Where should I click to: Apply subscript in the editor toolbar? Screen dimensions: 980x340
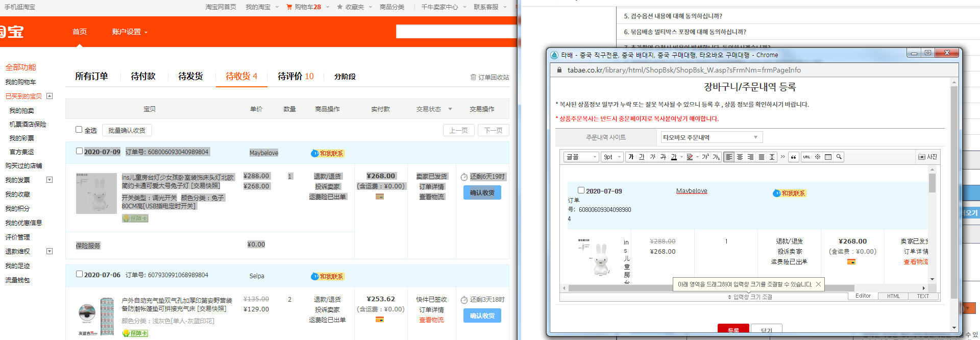pos(716,157)
